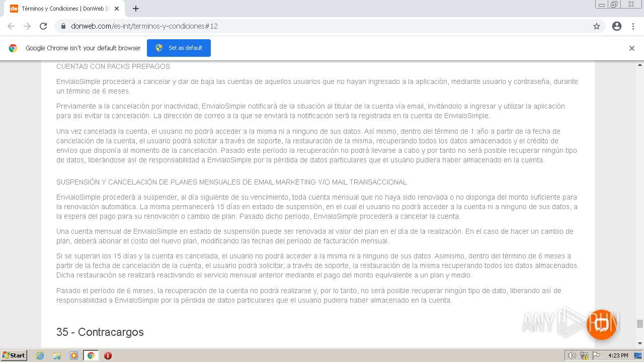Launch Internet Explorer from the taskbar
The width and height of the screenshot is (644, 362).
(x=40, y=355)
